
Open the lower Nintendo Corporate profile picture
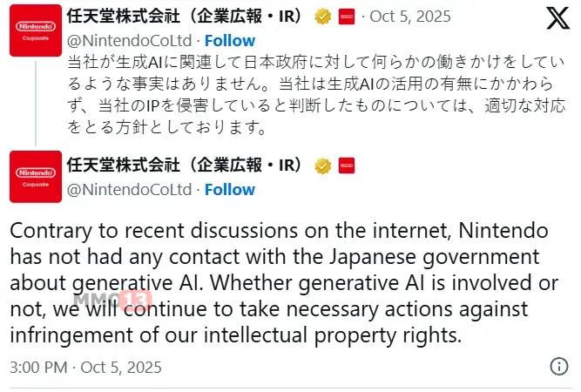(x=36, y=178)
